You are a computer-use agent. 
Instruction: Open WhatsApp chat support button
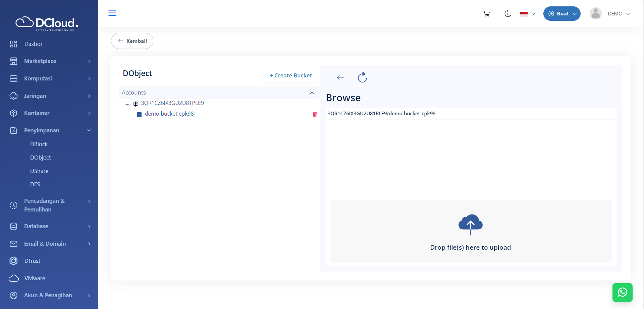[622, 292]
